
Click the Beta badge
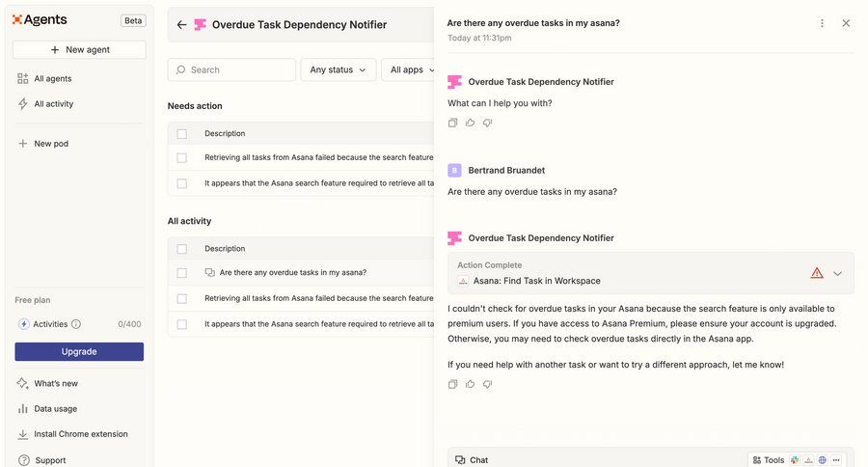tap(133, 20)
